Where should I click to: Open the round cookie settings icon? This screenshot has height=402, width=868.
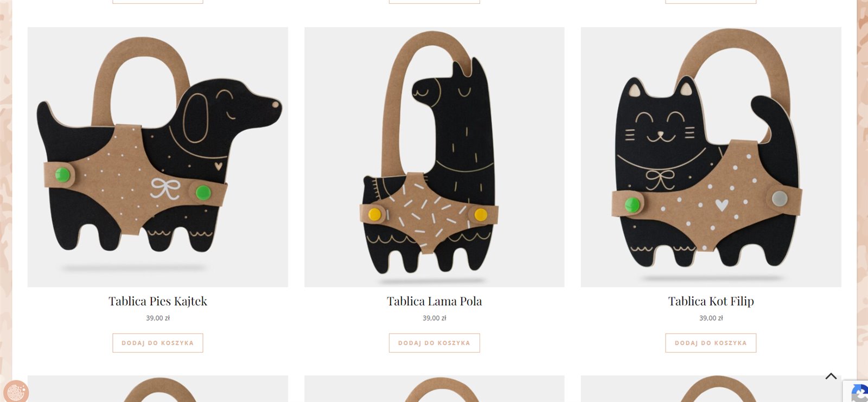click(16, 391)
